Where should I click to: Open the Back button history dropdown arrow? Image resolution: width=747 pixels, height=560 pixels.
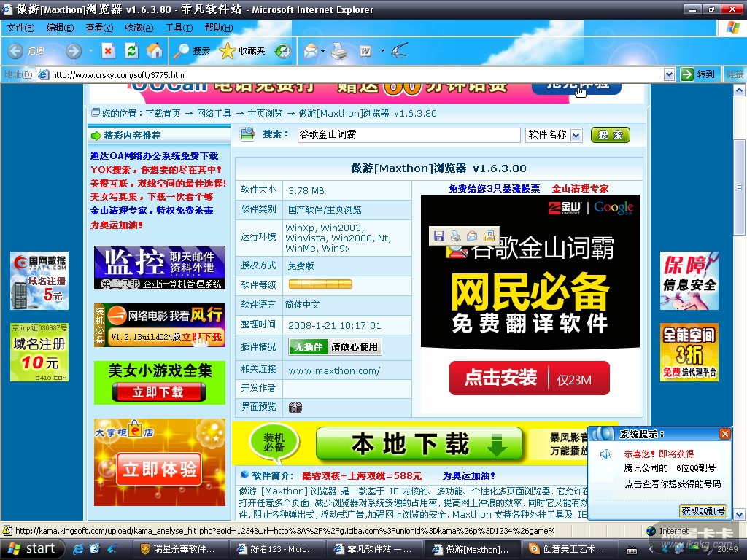53,51
